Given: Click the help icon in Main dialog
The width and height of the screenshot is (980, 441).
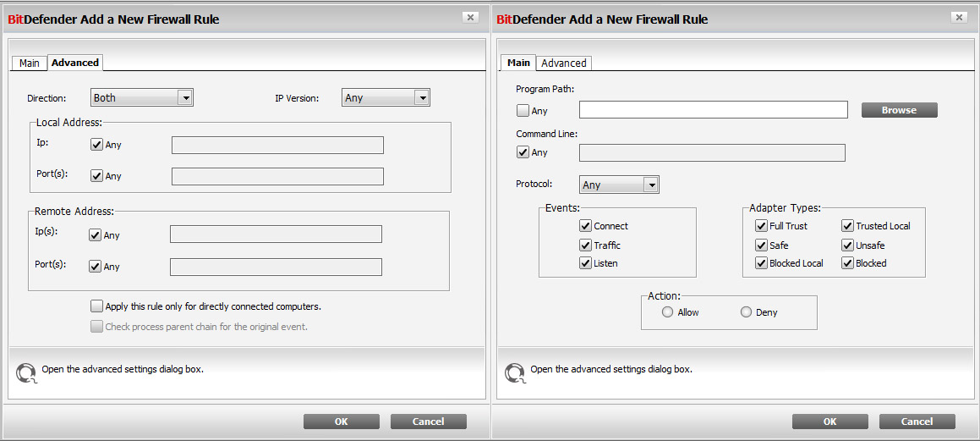Looking at the screenshot, I should (x=514, y=372).
